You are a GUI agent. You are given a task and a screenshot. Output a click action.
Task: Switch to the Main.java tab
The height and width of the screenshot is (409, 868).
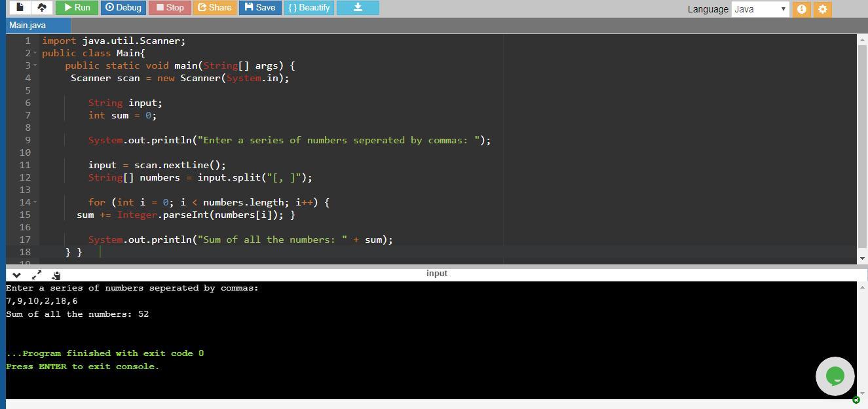pyautogui.click(x=38, y=25)
